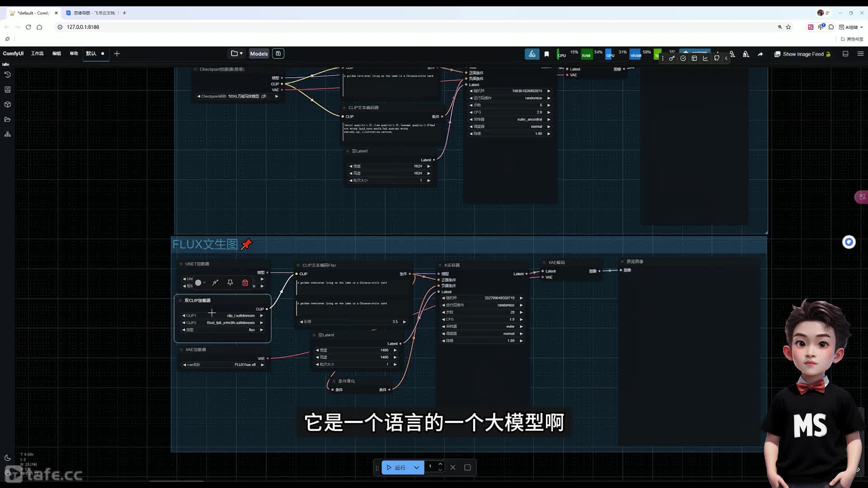Click the key-shaped icon in floating toolbar
The width and height of the screenshot is (868, 488).
point(672,58)
